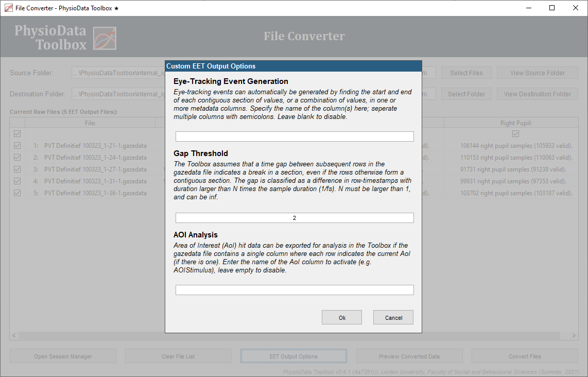588x377 pixels.
Task: Select row PVT Definitief 100323_1-31-1.gazedata
Action: pos(95,181)
